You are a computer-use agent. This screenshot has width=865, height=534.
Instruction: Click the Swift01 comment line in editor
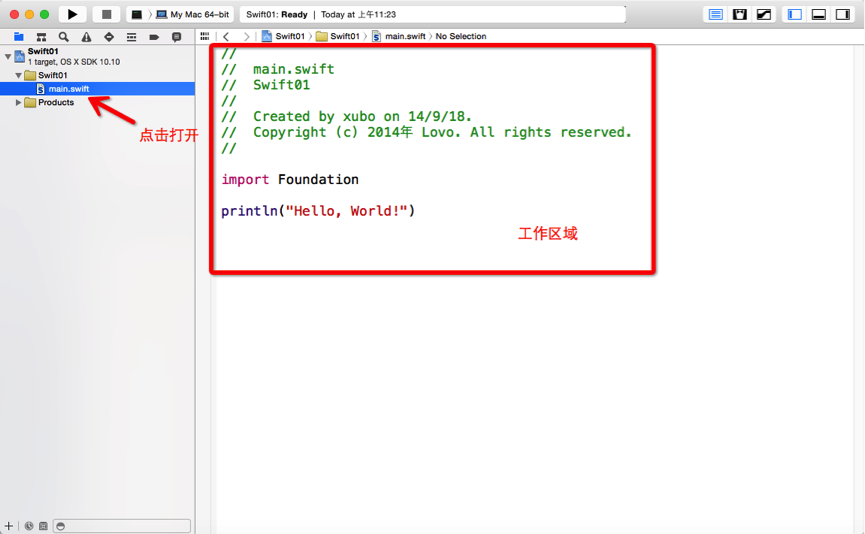coord(265,85)
